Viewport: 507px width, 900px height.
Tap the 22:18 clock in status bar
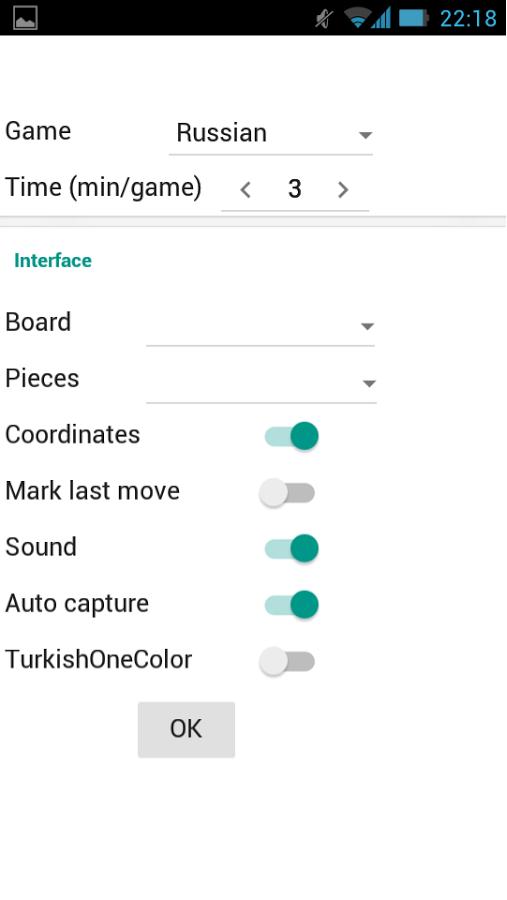click(x=468, y=18)
